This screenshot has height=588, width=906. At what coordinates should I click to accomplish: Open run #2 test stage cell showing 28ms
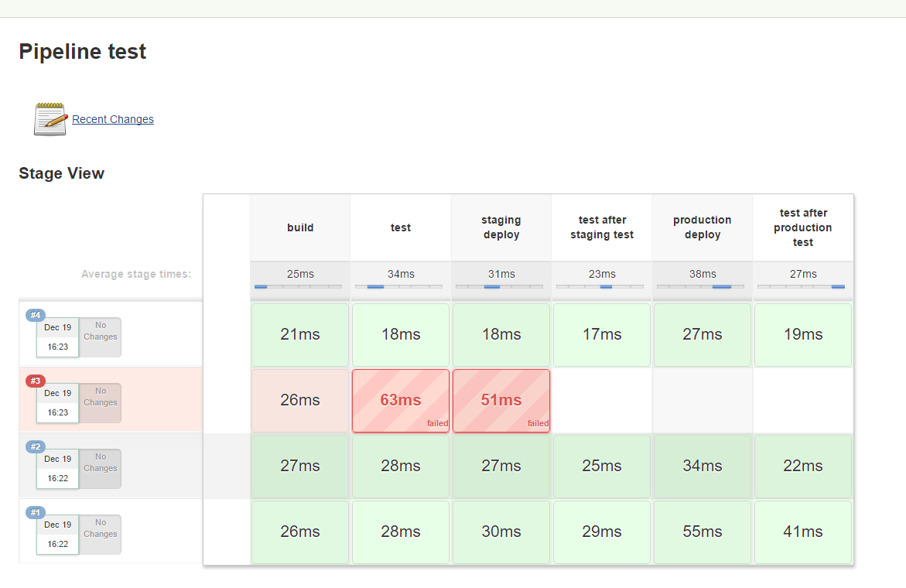[401, 467]
